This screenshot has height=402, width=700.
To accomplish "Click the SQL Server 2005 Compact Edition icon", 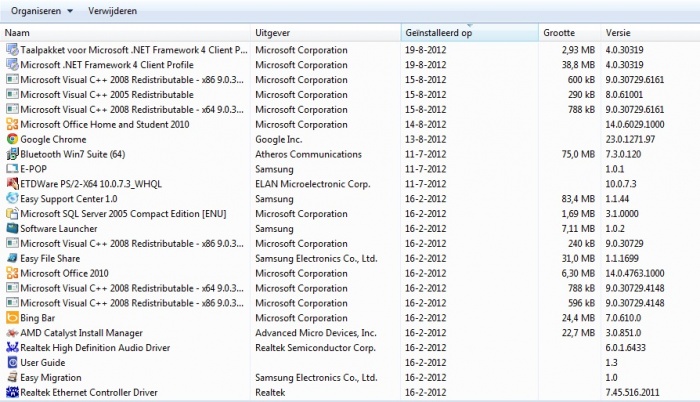I will 12,214.
